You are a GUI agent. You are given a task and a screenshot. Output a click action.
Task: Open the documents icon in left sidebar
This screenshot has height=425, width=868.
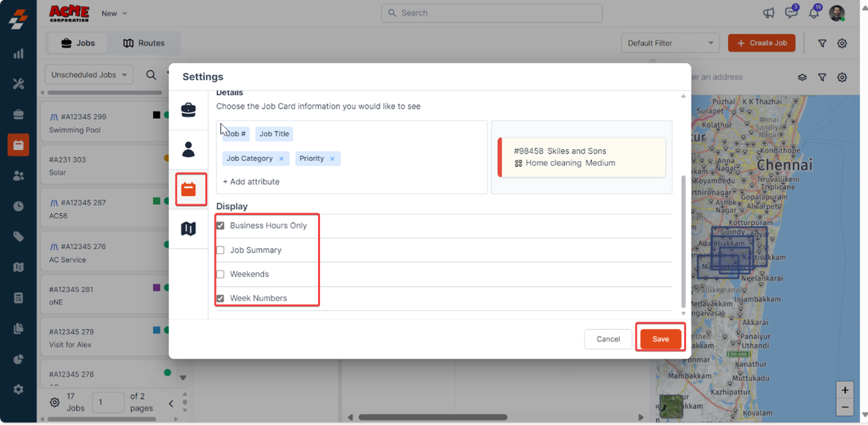coord(18,329)
